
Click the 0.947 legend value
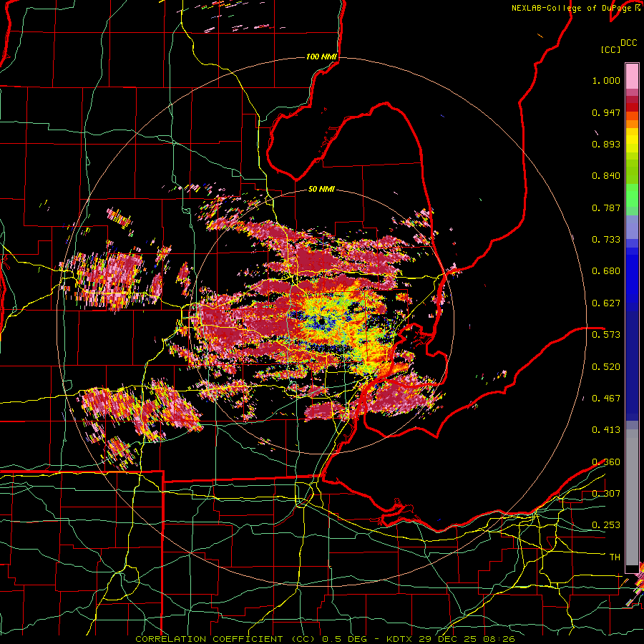[x=606, y=112]
